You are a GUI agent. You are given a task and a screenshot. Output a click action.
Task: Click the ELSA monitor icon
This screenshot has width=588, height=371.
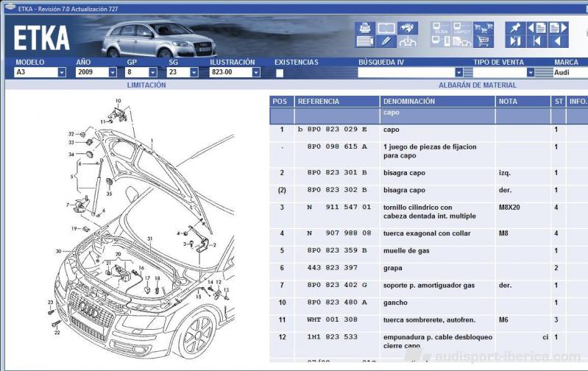pos(441,28)
